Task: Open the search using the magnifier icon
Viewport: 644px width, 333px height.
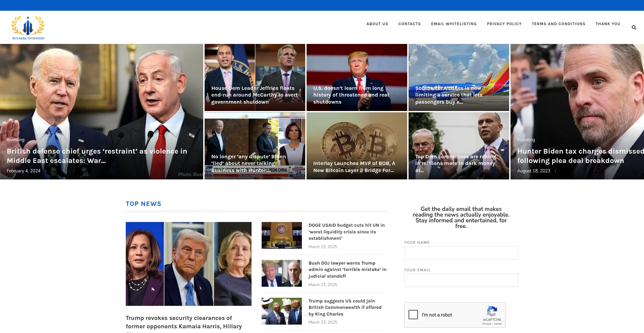Action: [634, 27]
